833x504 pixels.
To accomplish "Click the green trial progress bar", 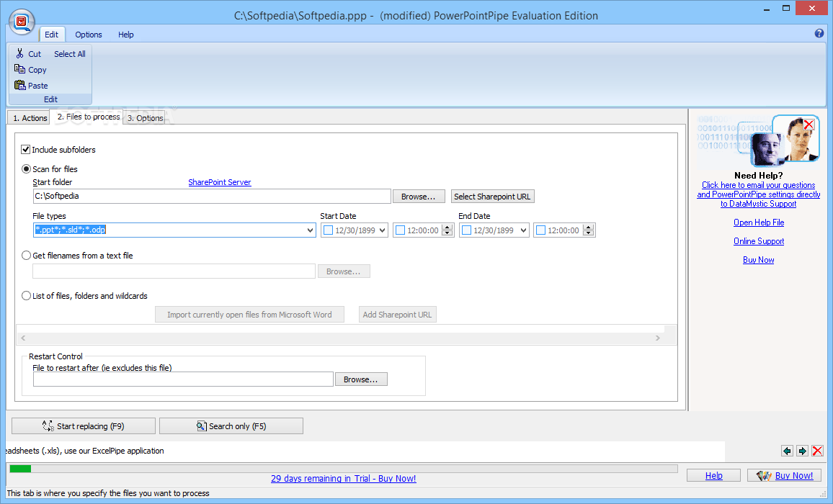I will [x=20, y=469].
